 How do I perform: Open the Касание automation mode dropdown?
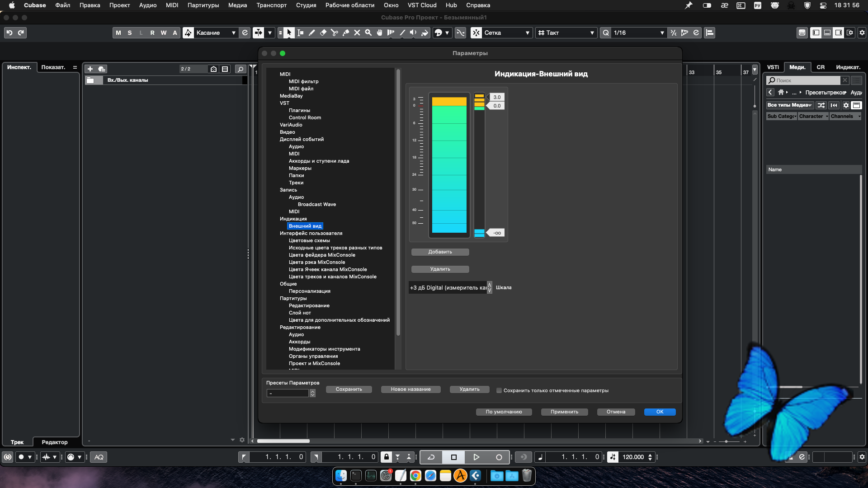tap(216, 33)
